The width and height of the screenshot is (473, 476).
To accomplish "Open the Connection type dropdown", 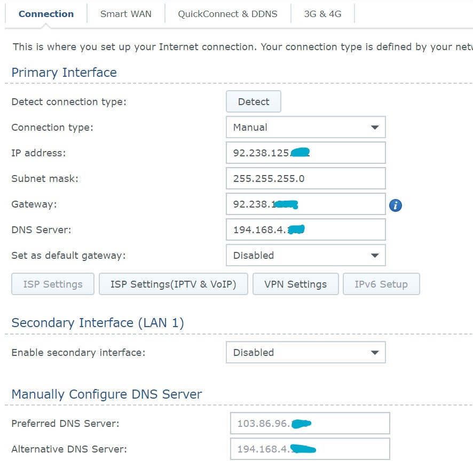I will coord(305,127).
